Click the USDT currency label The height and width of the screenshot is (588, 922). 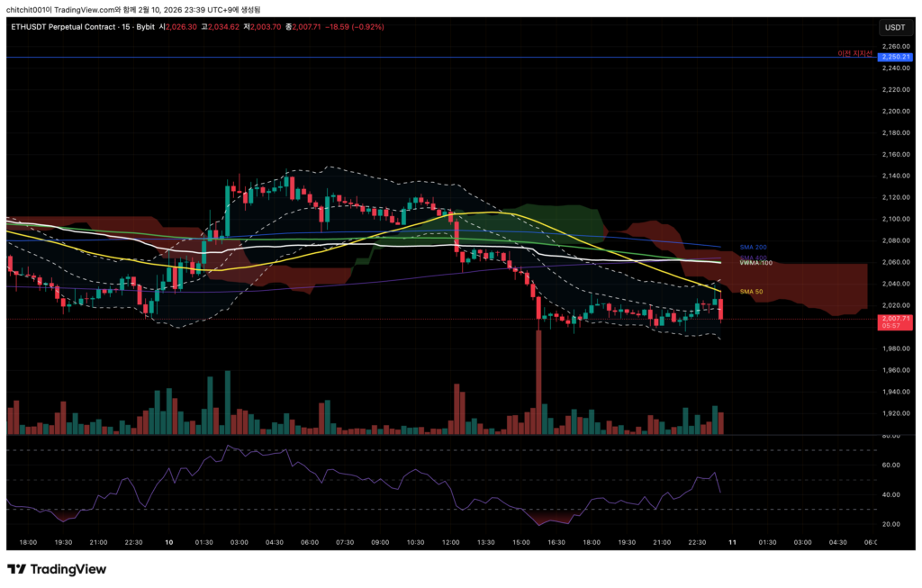(x=895, y=27)
